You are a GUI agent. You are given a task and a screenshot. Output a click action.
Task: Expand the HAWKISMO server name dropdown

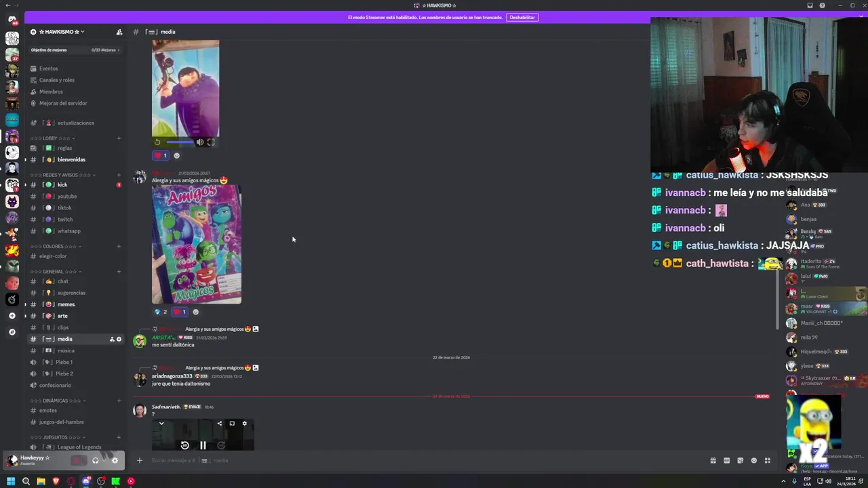(62, 32)
